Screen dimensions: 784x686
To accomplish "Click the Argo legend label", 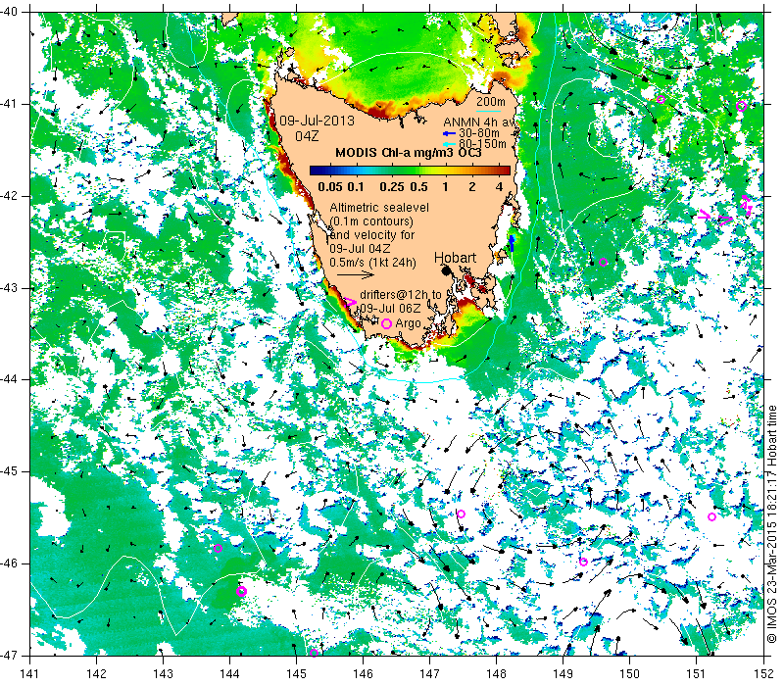I will pos(408,324).
